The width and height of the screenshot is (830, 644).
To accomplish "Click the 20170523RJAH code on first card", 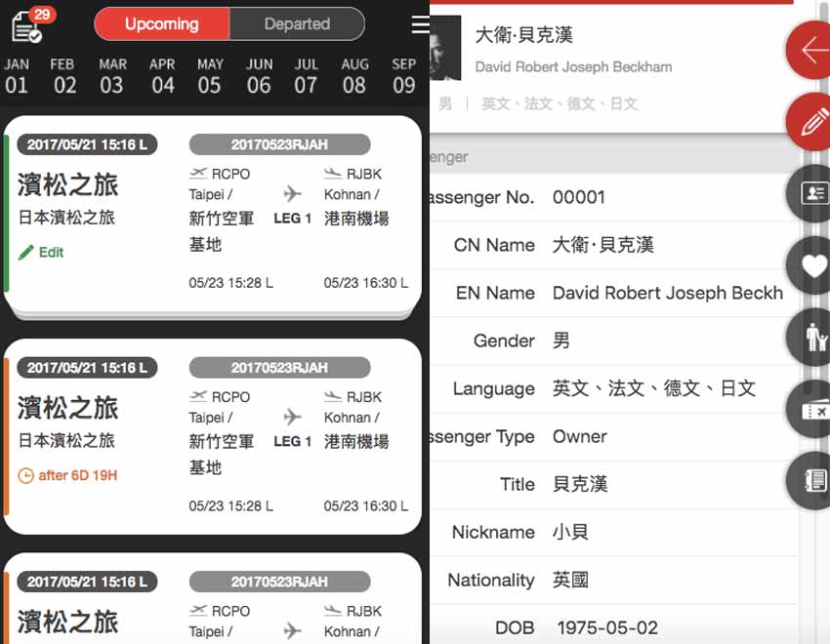I will click(279, 144).
